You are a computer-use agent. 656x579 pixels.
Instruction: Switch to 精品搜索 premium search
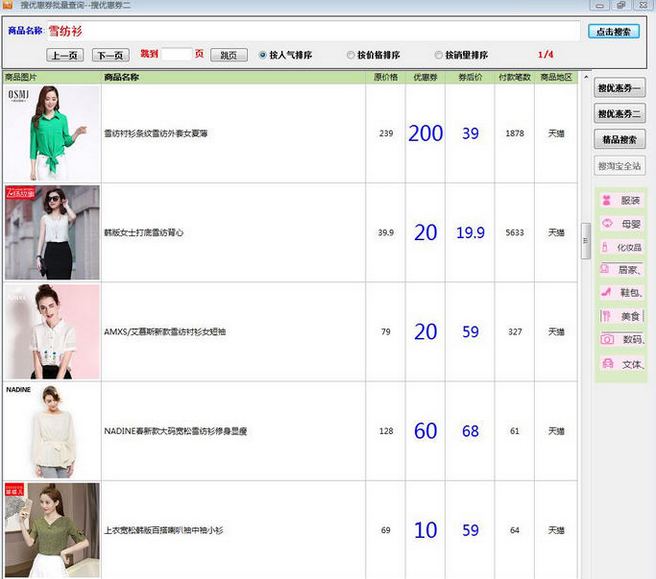pos(619,140)
